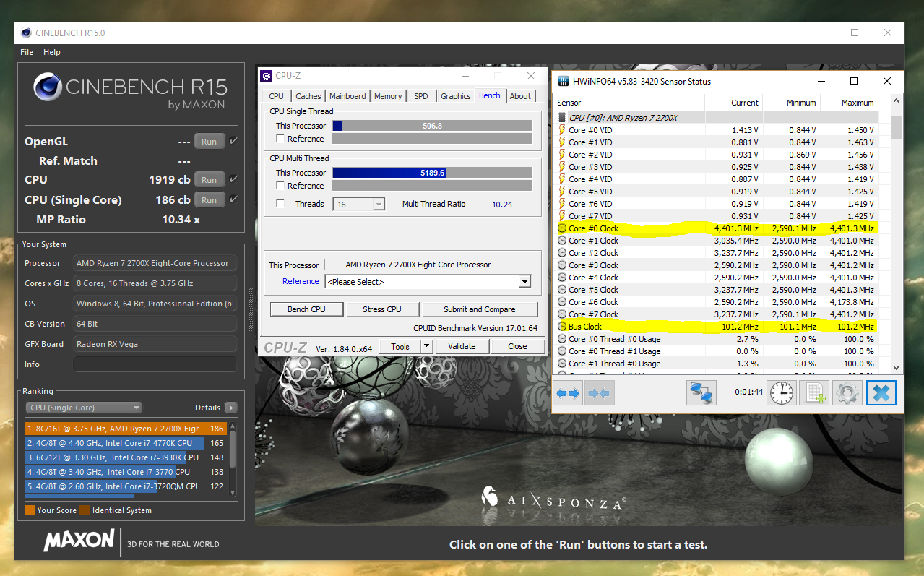Run the CPU multi-core test
The image size is (924, 576).
point(210,180)
